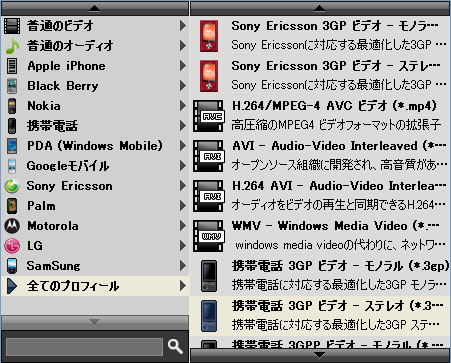Click the red phone icon for Sony Ericsson 3GP モノラル

209,36
